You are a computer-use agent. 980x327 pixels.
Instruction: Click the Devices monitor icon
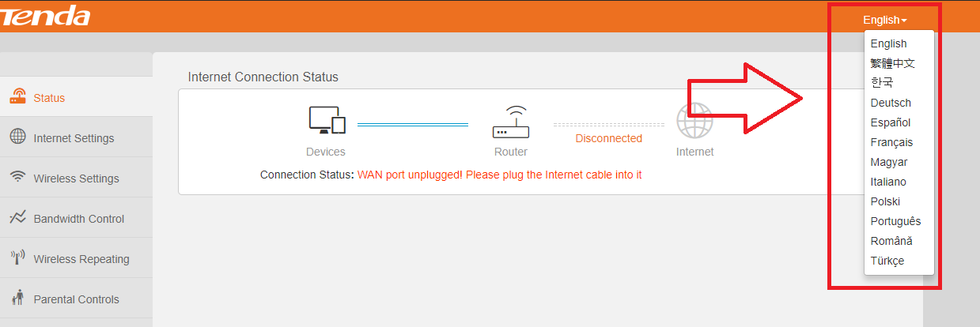tap(327, 120)
